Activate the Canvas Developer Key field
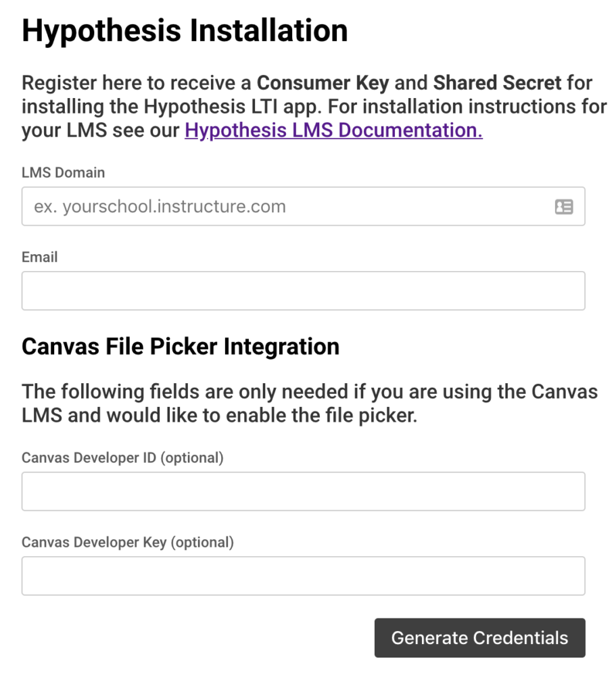Screen dimensions: 616x692 pos(304,576)
